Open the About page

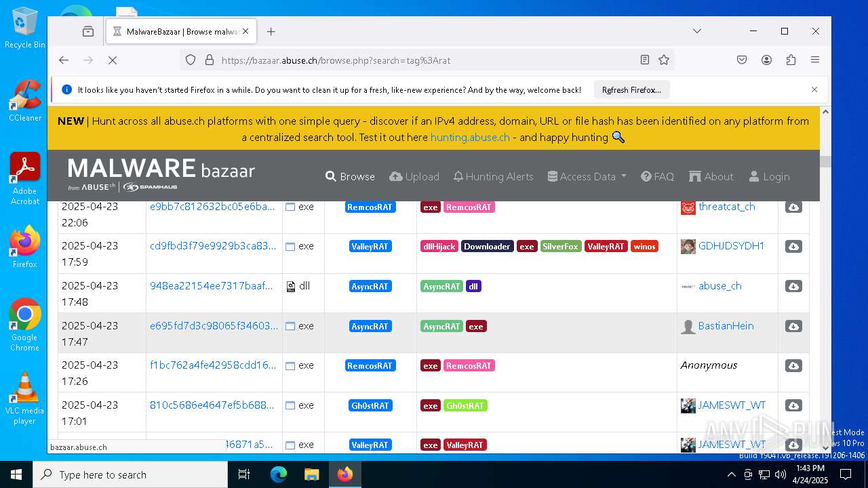click(x=711, y=176)
